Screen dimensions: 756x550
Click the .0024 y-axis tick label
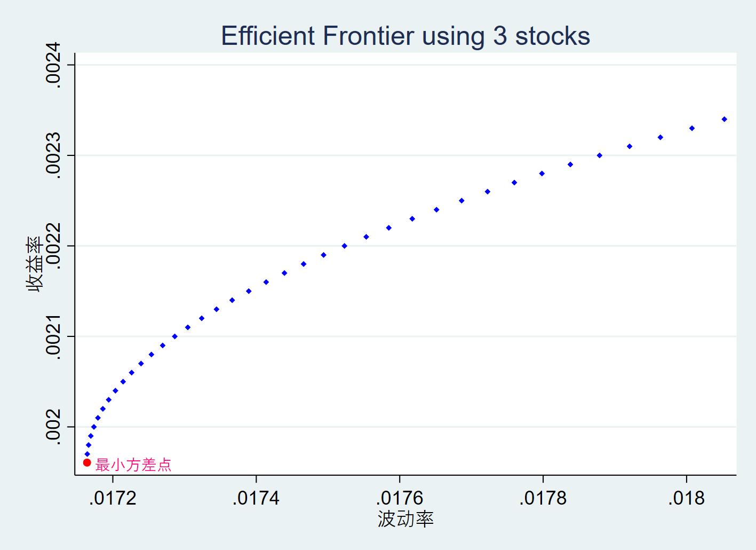(x=53, y=64)
